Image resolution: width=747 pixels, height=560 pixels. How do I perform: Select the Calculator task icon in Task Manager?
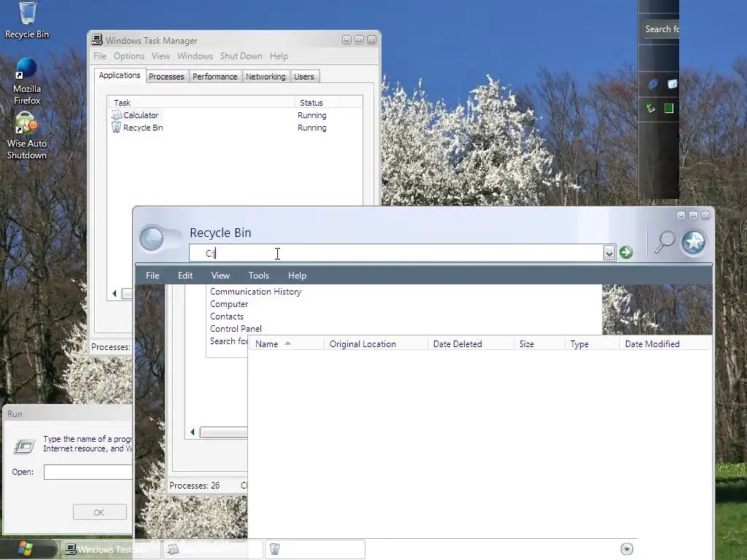tap(116, 114)
